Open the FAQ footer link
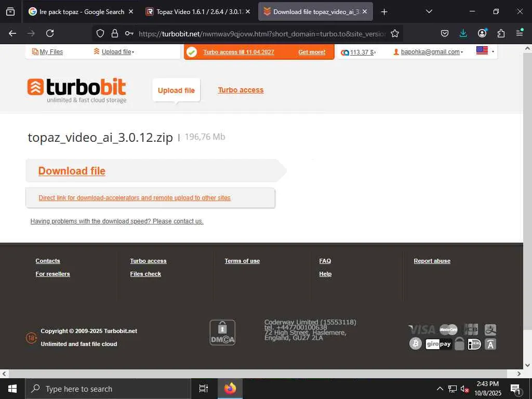 click(325, 261)
